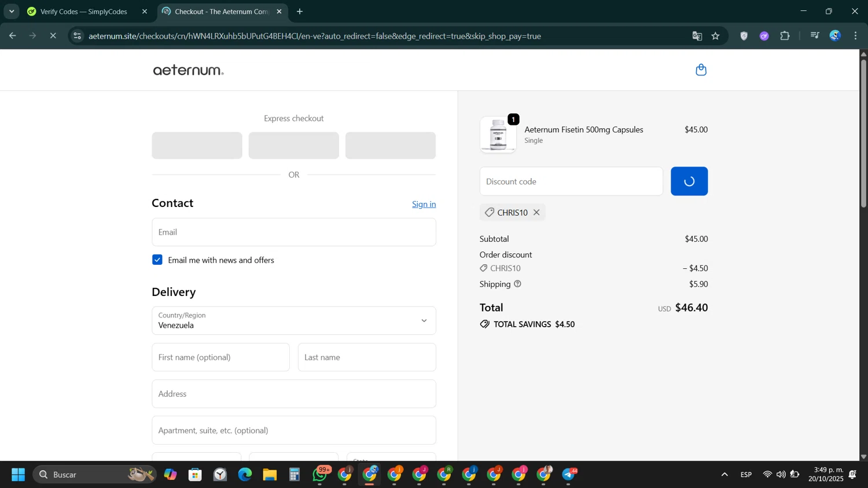Show hidden system tray icons
868x488 pixels.
[724, 475]
